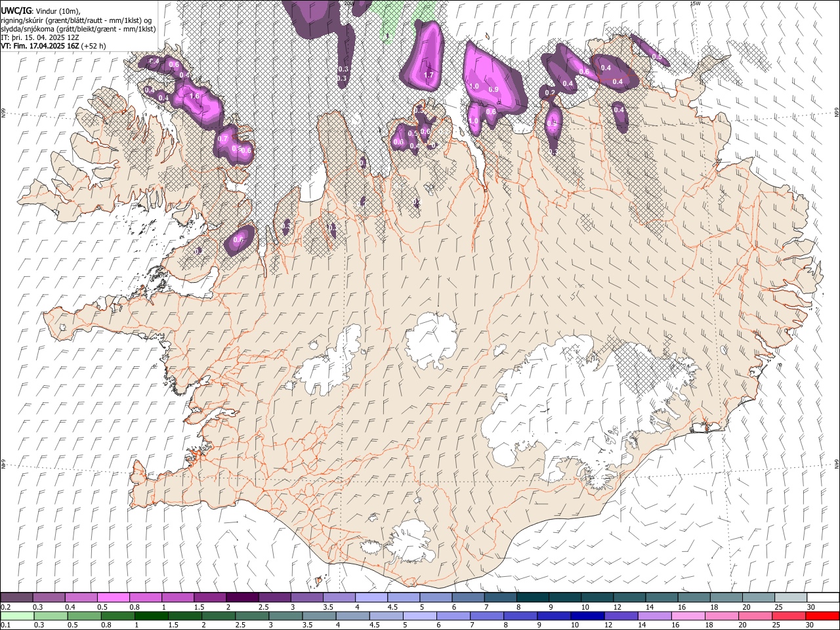Click the 25 label in rain legend row

(x=776, y=625)
